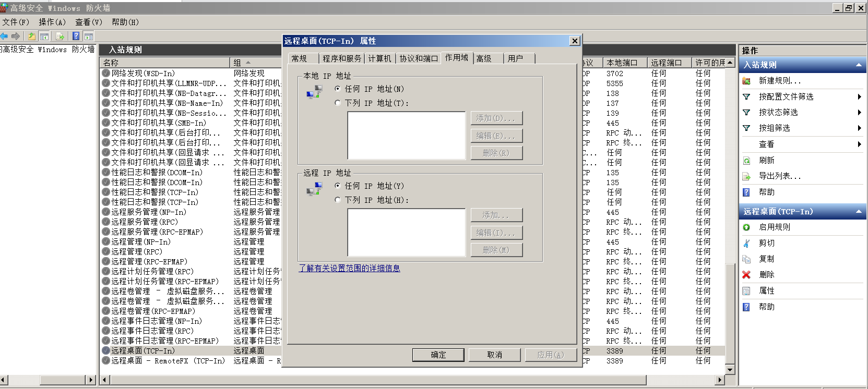This screenshot has width=868, height=389.
Task: Toggle the show/hide console tree toolbar icon
Action: pyautogui.click(x=45, y=36)
